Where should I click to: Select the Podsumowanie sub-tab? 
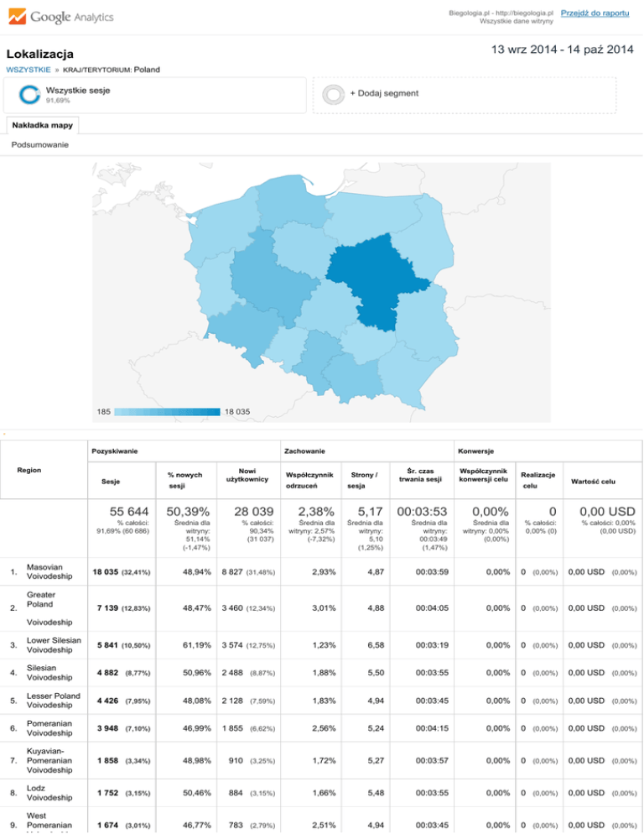pos(40,146)
